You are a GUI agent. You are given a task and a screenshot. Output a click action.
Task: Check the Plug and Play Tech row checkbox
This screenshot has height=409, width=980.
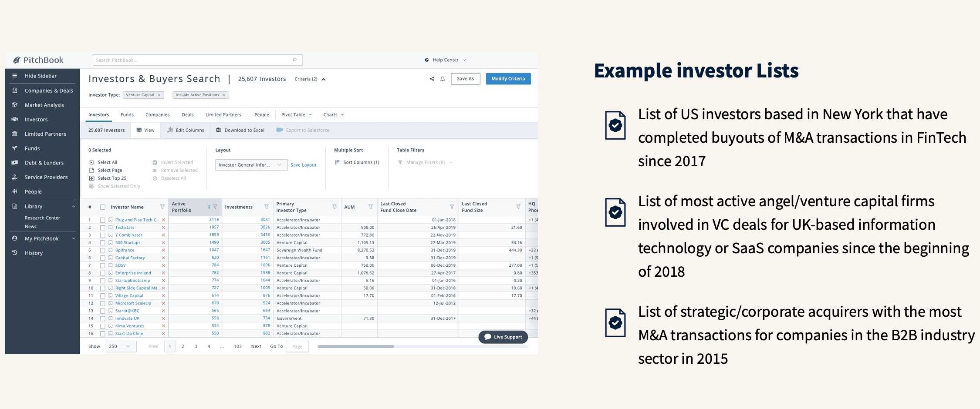pos(103,220)
